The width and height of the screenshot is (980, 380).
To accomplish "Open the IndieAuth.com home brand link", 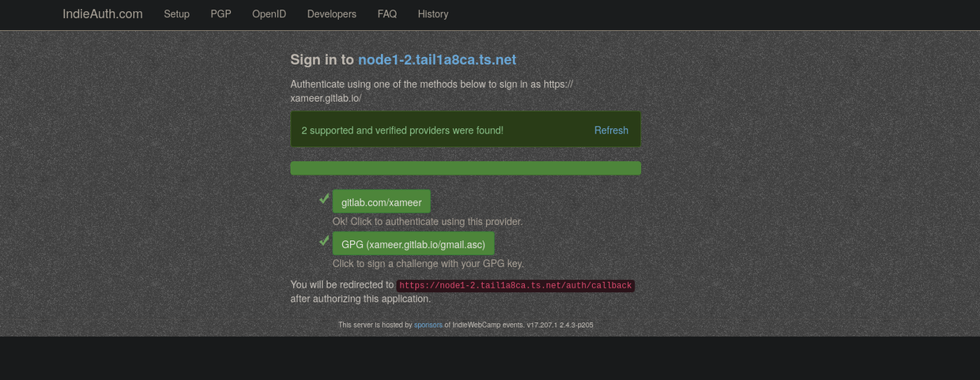I will (103, 14).
